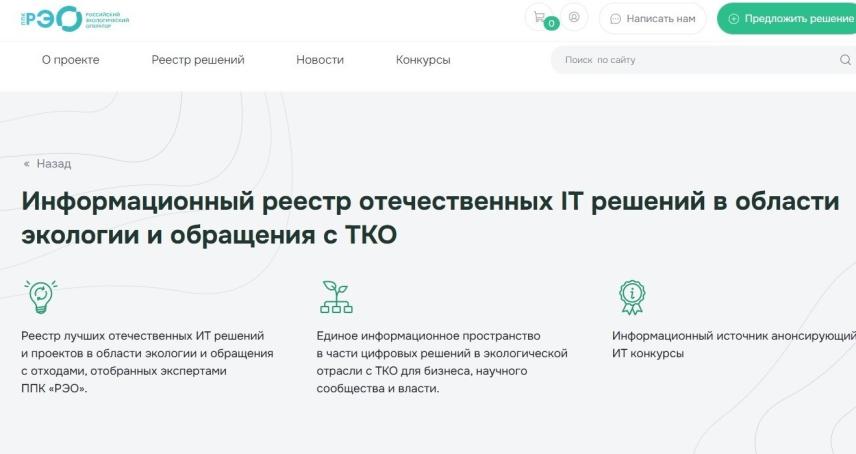Click the Информационный реестр page heading

coord(428,218)
